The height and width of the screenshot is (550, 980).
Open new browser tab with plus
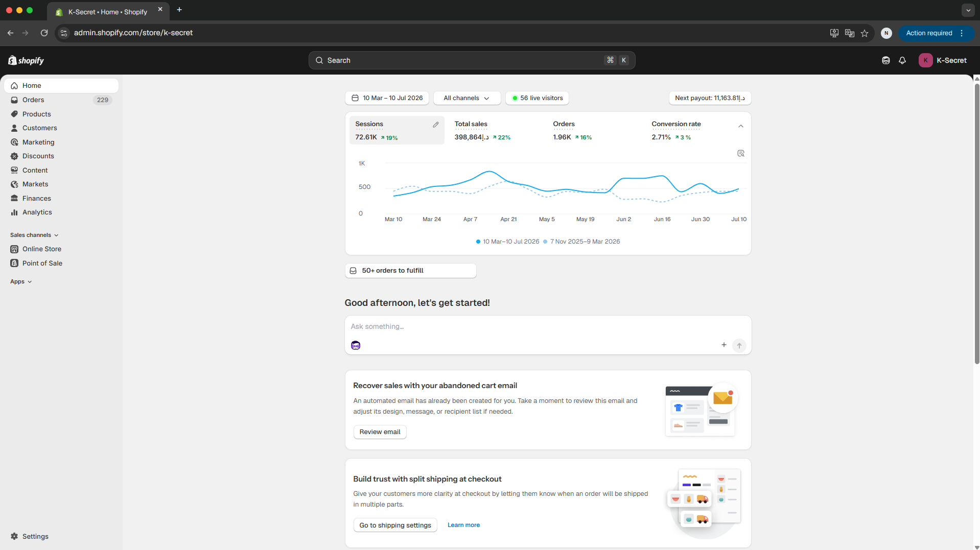point(179,10)
